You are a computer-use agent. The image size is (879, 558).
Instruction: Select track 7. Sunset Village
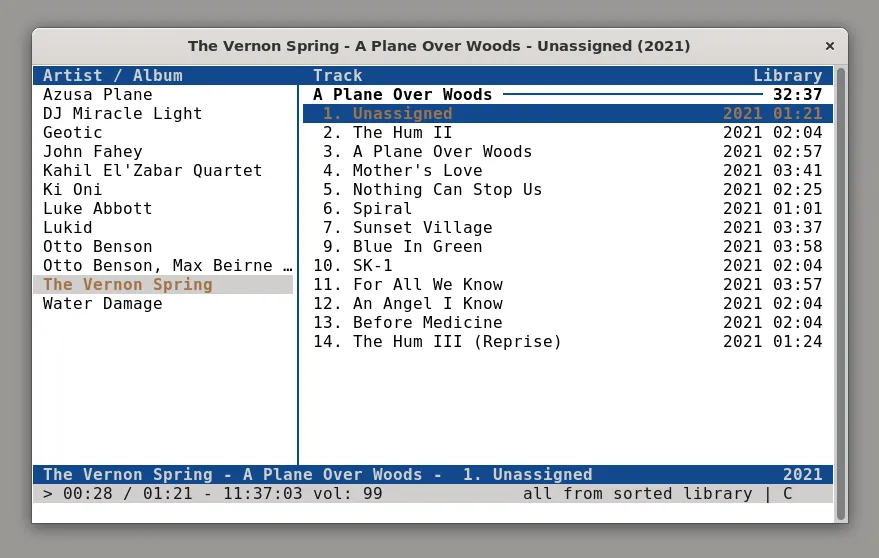pos(422,228)
